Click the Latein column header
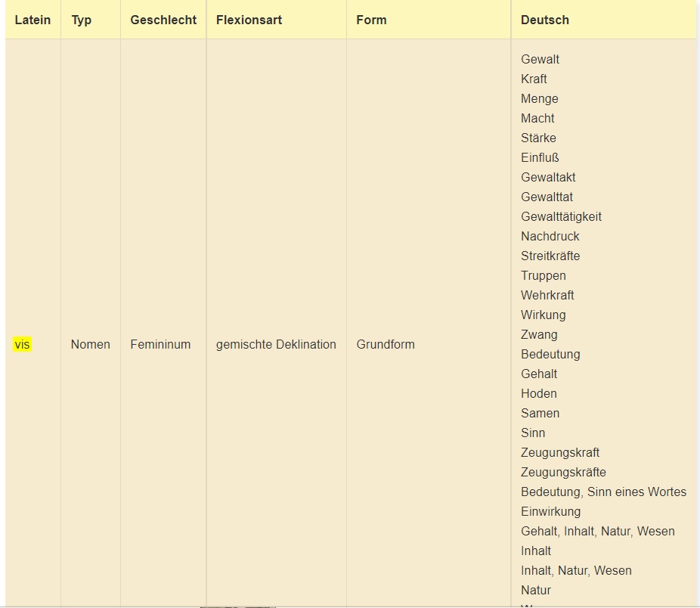This screenshot has width=700, height=608. pos(33,20)
